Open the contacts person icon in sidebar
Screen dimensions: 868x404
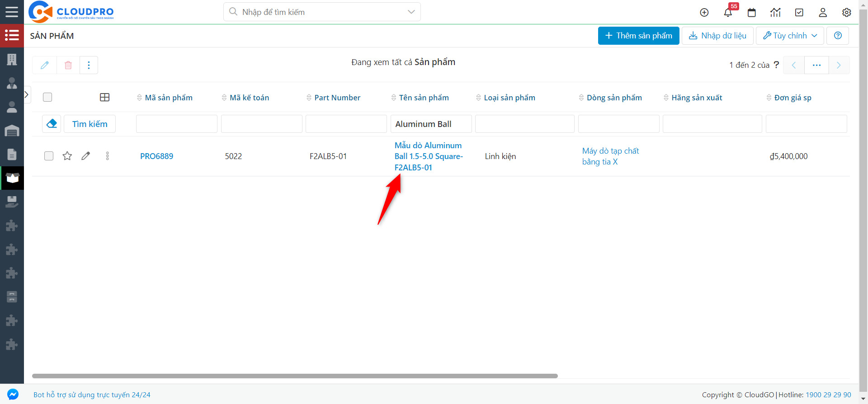pyautogui.click(x=12, y=107)
